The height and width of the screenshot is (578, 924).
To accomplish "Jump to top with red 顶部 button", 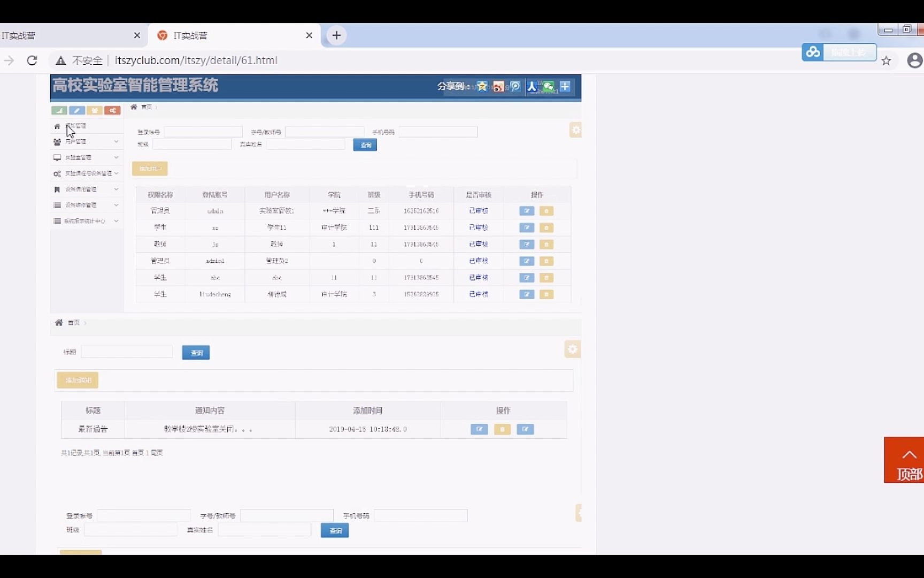I will point(904,460).
